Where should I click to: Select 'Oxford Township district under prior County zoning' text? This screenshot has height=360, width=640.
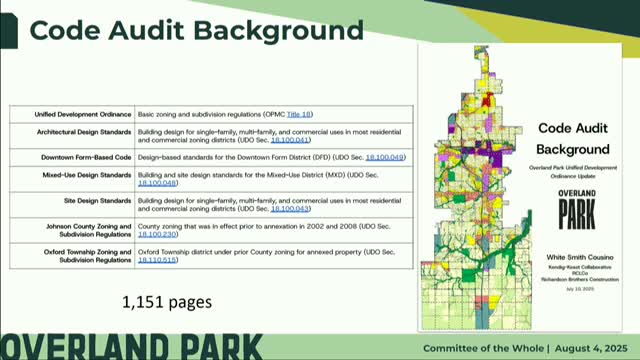(250, 252)
